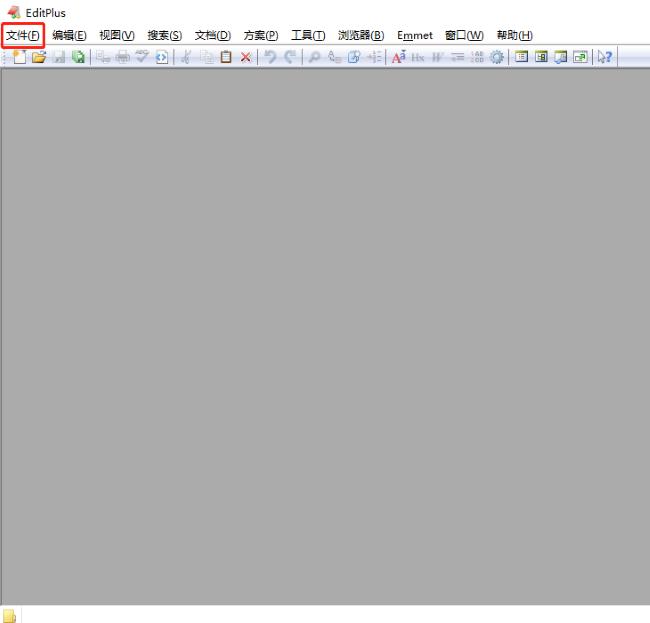Viewport: 650px width, 623px height.
Task: Expand the 搜索(S) menu
Action: pos(164,35)
